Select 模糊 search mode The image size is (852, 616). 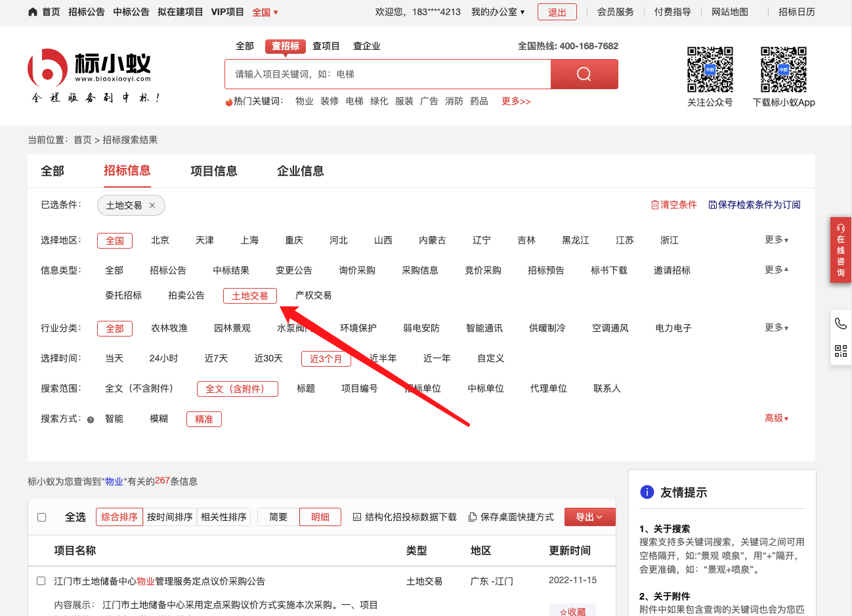click(x=159, y=419)
